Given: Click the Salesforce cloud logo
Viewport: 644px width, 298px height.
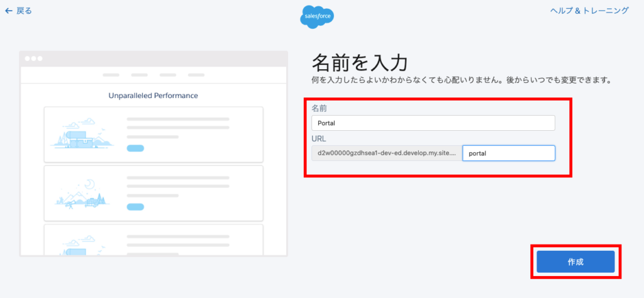Looking at the screenshot, I should pos(317,16).
